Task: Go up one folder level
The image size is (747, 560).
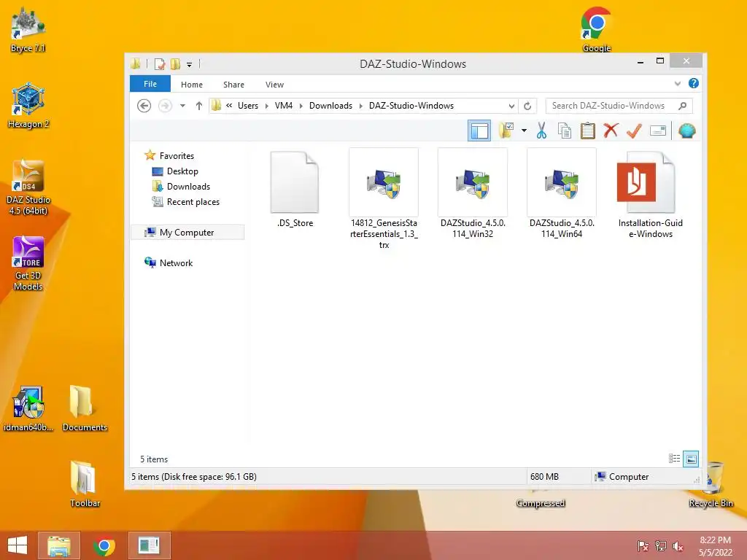Action: click(199, 106)
